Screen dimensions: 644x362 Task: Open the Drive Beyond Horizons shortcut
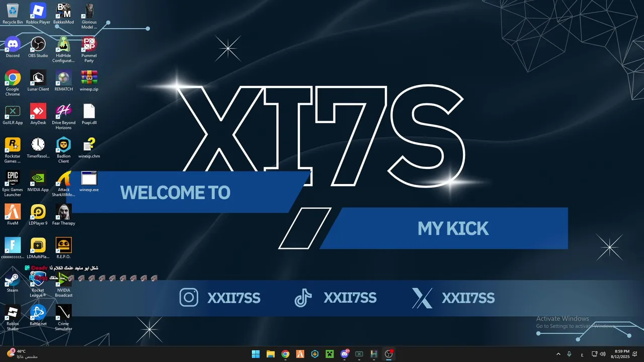coord(63,117)
